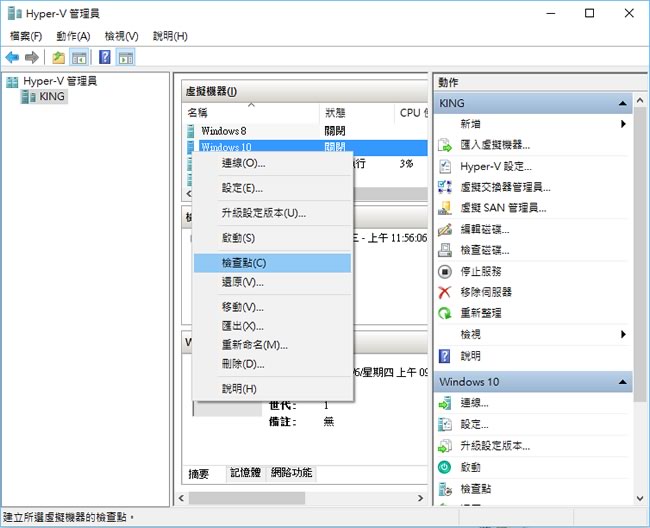650x528 pixels.
Task: Choose 說明(H) from context menu
Action: (x=272, y=389)
